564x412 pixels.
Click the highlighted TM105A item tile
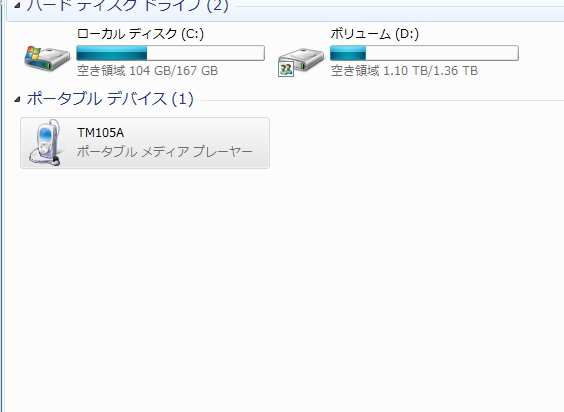click(x=145, y=143)
